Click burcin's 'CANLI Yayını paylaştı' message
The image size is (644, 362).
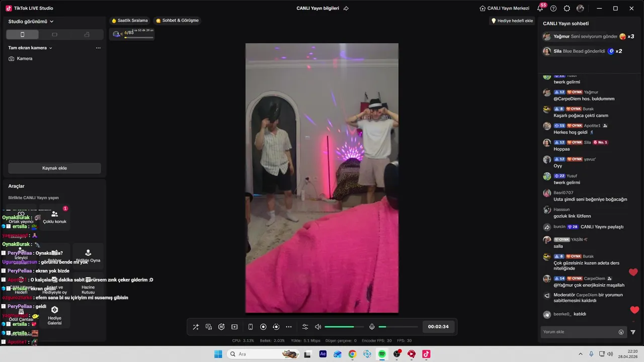(x=584, y=227)
